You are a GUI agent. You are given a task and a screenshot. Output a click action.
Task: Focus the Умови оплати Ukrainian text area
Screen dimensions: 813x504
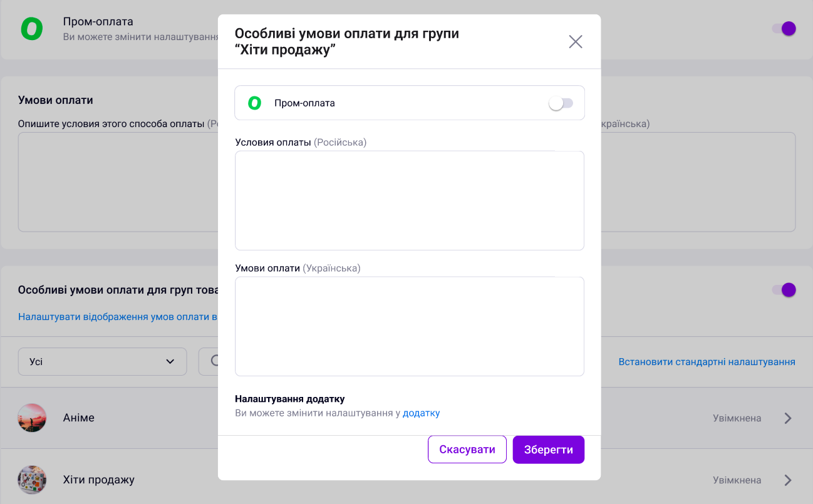tap(410, 326)
